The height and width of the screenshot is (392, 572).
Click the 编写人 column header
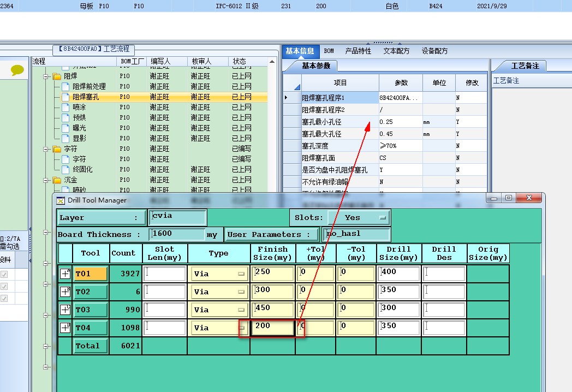tap(166, 61)
